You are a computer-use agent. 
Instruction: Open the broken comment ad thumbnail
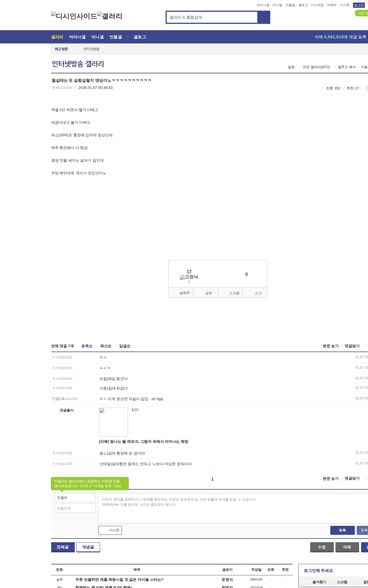114,422
